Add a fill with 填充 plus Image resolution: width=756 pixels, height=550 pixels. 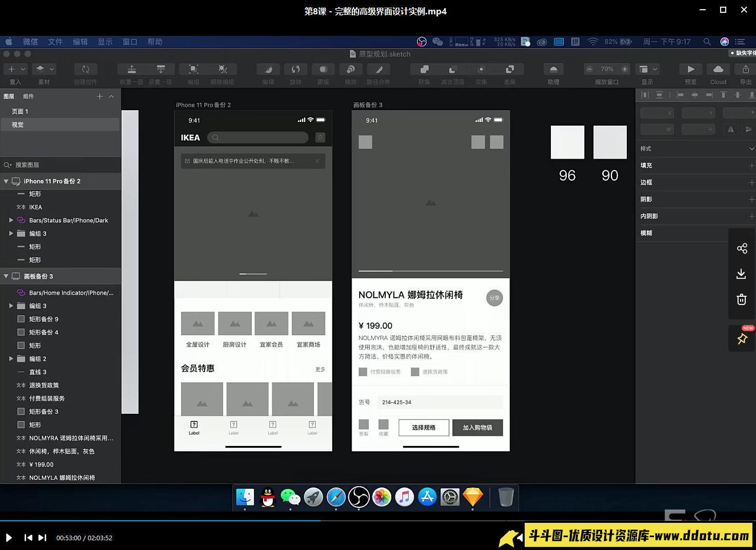tap(751, 166)
